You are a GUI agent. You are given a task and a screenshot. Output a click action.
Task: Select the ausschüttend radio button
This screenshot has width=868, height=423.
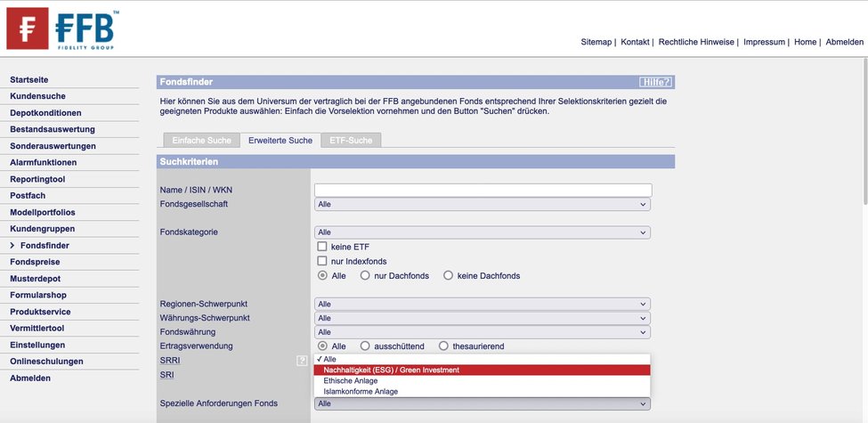click(365, 346)
